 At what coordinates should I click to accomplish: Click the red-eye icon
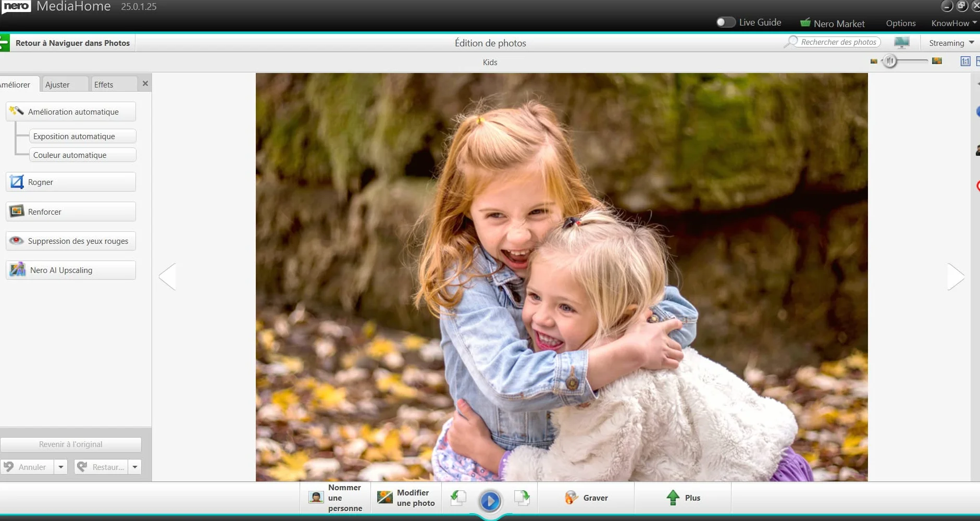click(x=17, y=240)
